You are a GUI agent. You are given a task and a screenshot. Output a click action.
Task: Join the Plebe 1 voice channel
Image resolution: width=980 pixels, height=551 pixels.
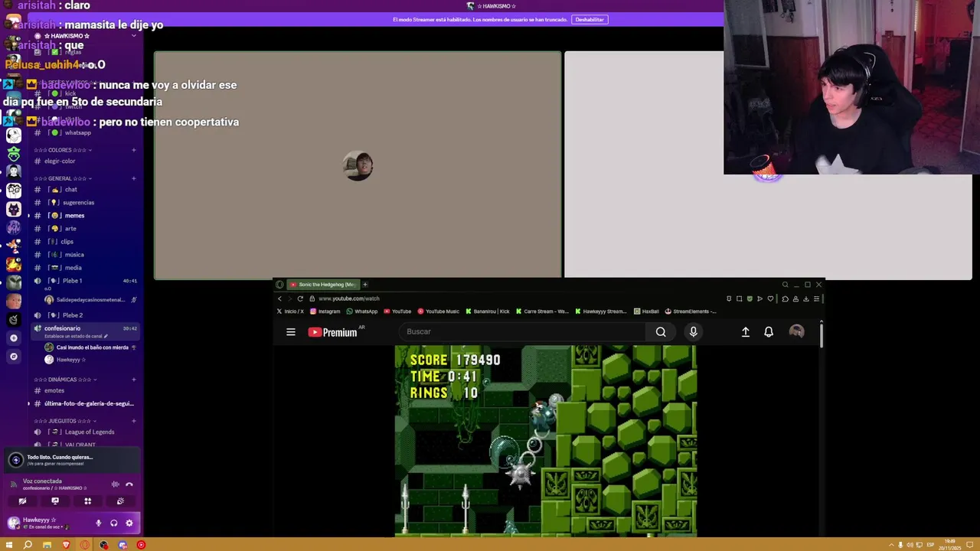(84, 281)
